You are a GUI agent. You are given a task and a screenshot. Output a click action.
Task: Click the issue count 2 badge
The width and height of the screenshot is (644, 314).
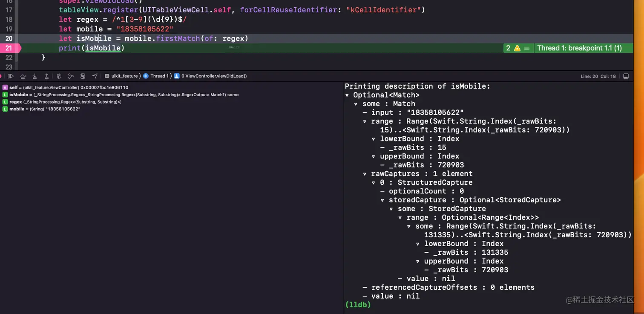click(x=508, y=48)
